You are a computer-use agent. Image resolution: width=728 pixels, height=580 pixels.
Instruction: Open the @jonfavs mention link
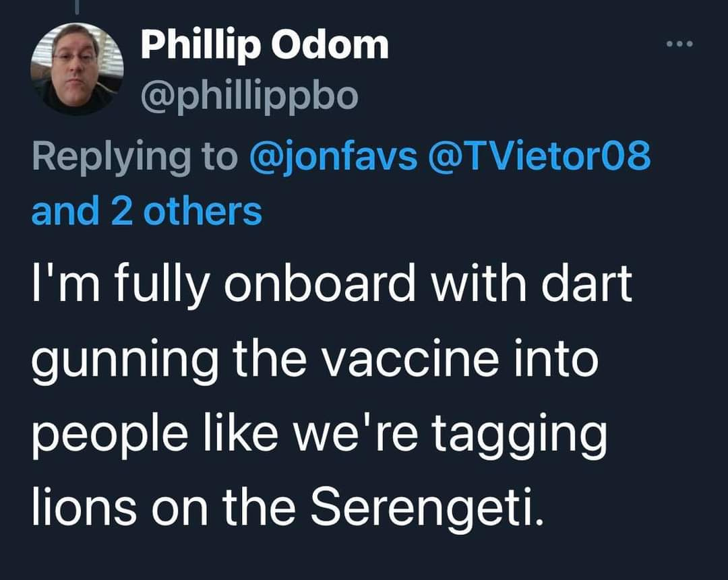(x=333, y=156)
